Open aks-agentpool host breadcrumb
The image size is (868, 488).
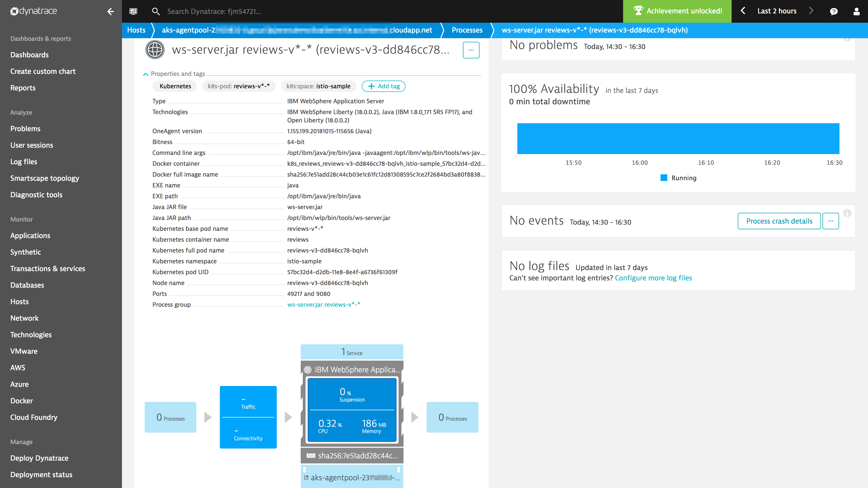pyautogui.click(x=297, y=30)
